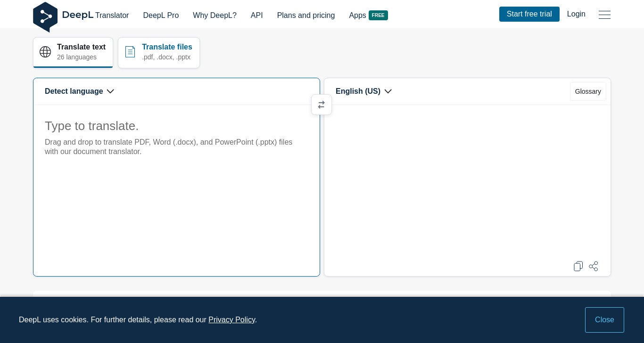This screenshot has width=644, height=343.
Task: Click the Start free trial button
Action: (x=529, y=14)
